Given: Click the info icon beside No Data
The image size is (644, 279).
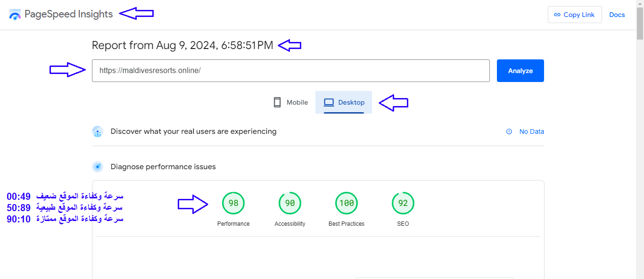Looking at the screenshot, I should click(x=509, y=131).
